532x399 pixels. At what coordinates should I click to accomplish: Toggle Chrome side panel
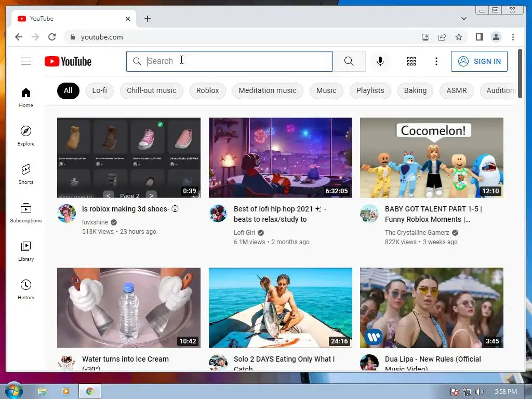479,37
